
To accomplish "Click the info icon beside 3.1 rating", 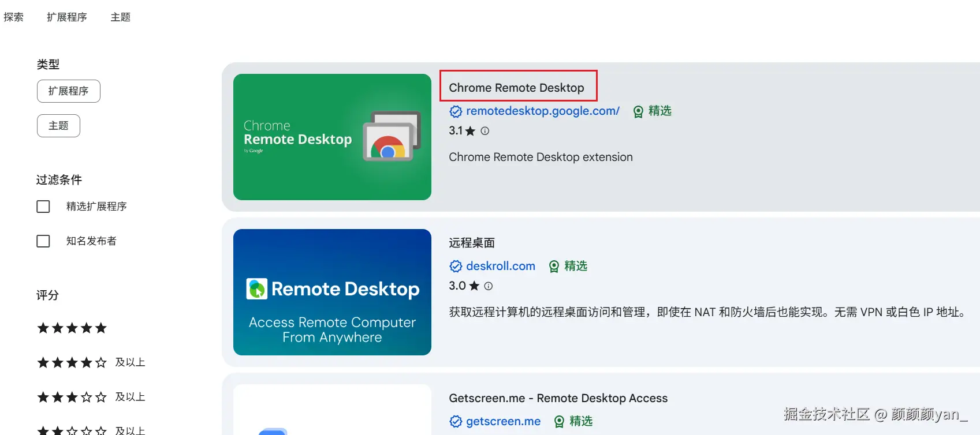I will 485,131.
